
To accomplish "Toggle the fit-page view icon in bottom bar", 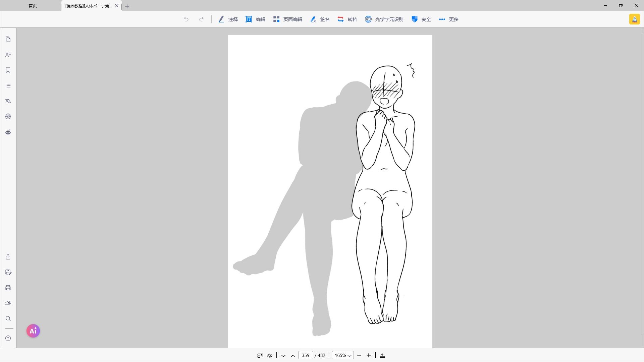I will tap(260, 356).
